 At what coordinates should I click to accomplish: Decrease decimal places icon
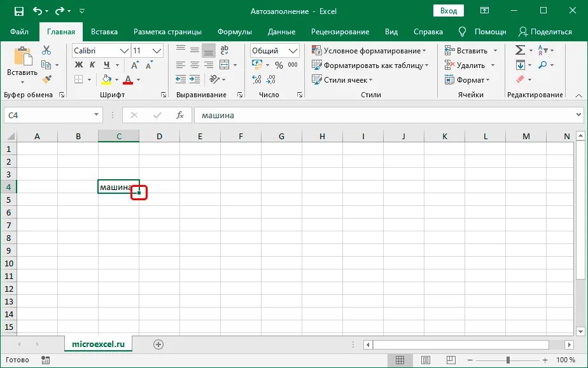[x=270, y=79]
